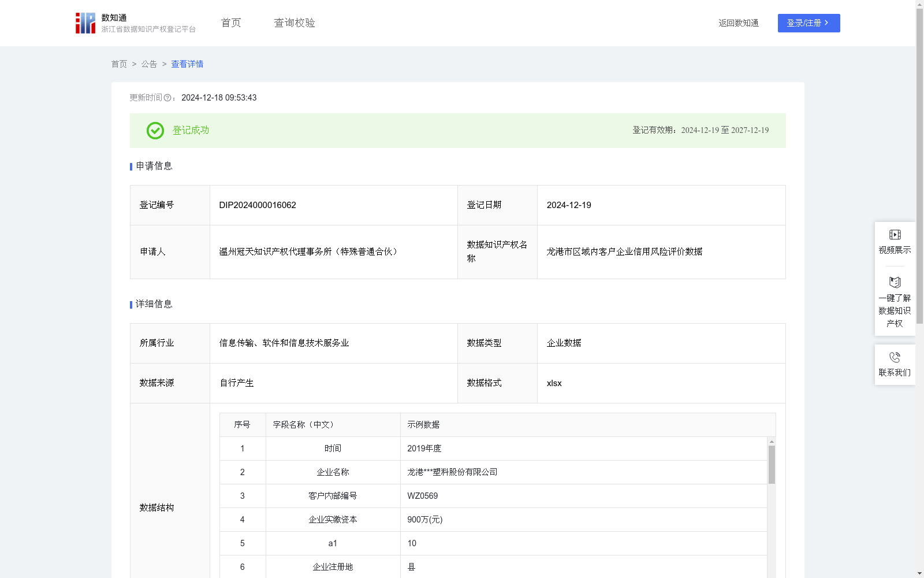924x578 pixels.
Task: Open the 视频展示 video icon
Action: point(895,235)
